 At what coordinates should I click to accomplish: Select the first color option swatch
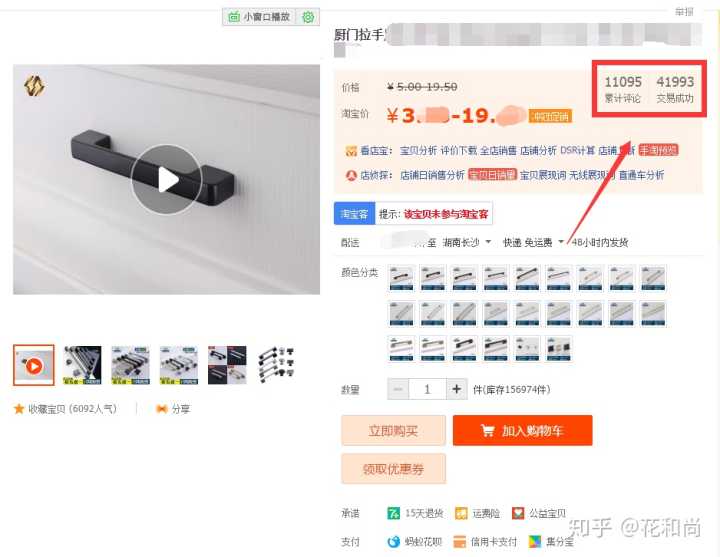pyautogui.click(x=401, y=278)
